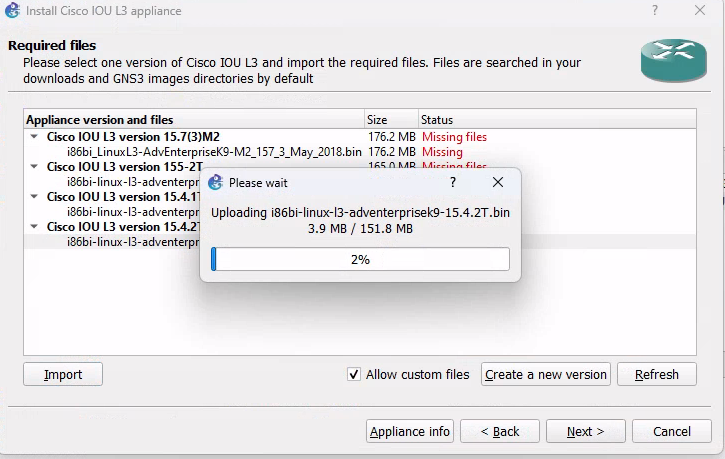Refresh the appliance files list
Image resolution: width=725 pixels, height=459 pixels.
(x=656, y=375)
